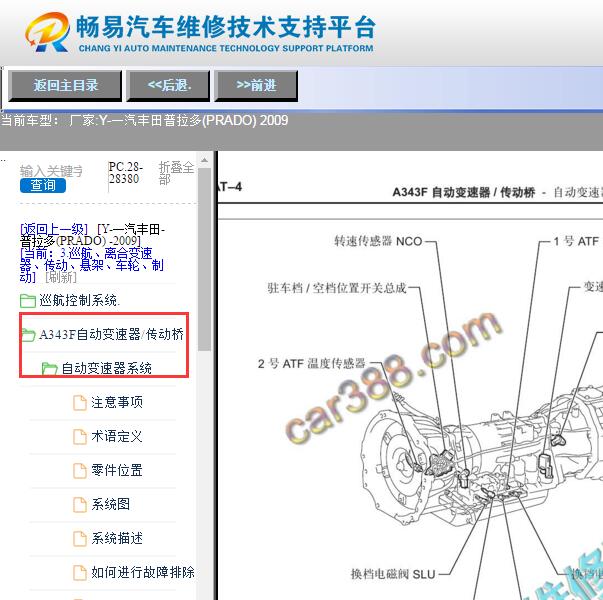Click 折叠全部 to collapse all
This screenshot has height=600, width=603.
[x=176, y=173]
